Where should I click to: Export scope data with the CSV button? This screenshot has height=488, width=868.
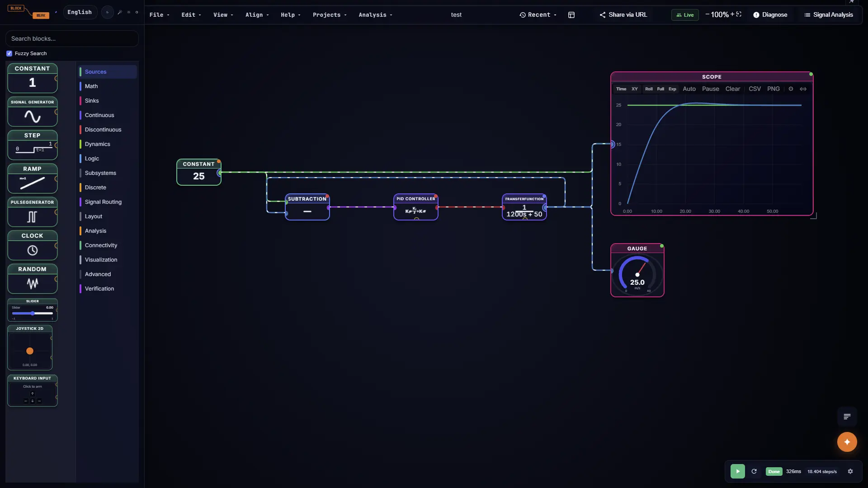click(755, 89)
